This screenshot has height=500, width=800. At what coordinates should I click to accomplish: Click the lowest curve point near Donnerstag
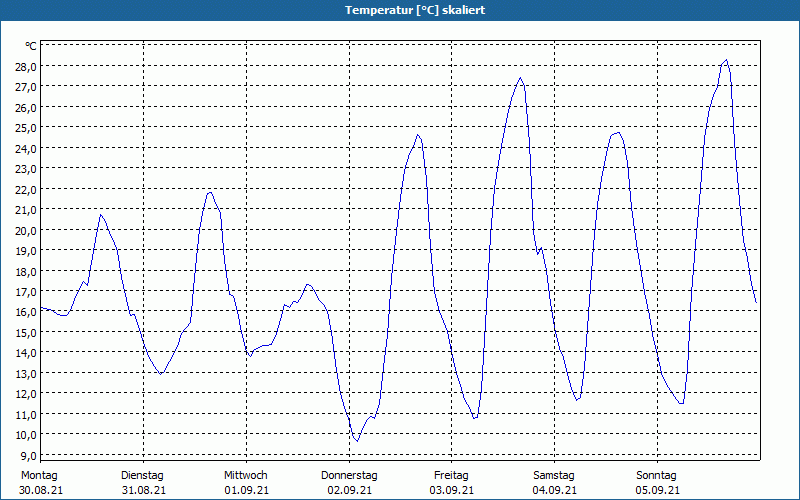pos(356,440)
